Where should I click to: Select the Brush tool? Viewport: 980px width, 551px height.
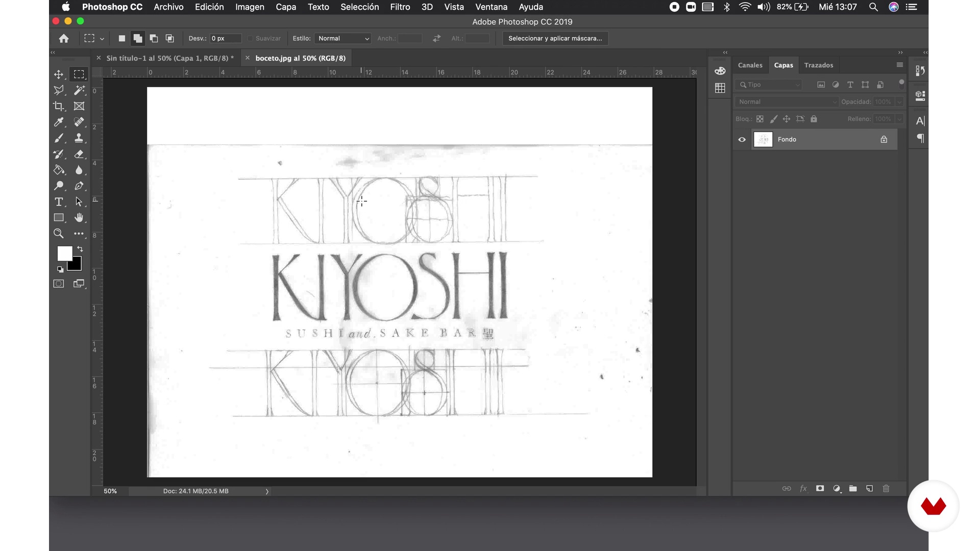click(59, 138)
